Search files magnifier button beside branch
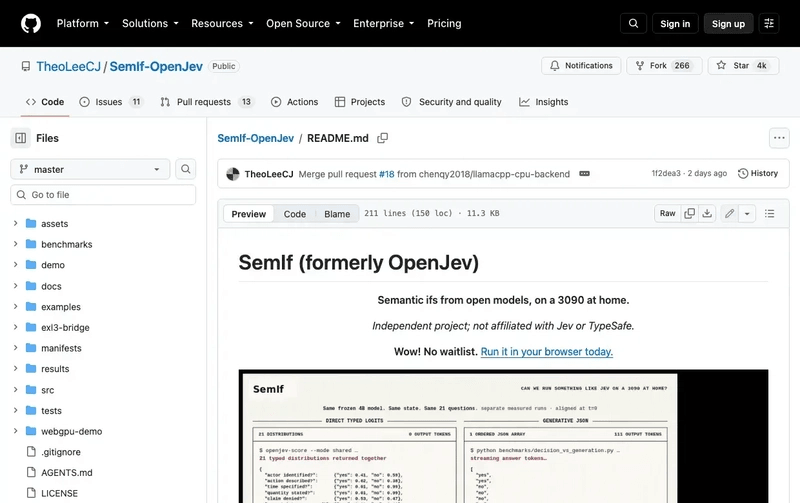800x503 pixels. pyautogui.click(x=186, y=169)
